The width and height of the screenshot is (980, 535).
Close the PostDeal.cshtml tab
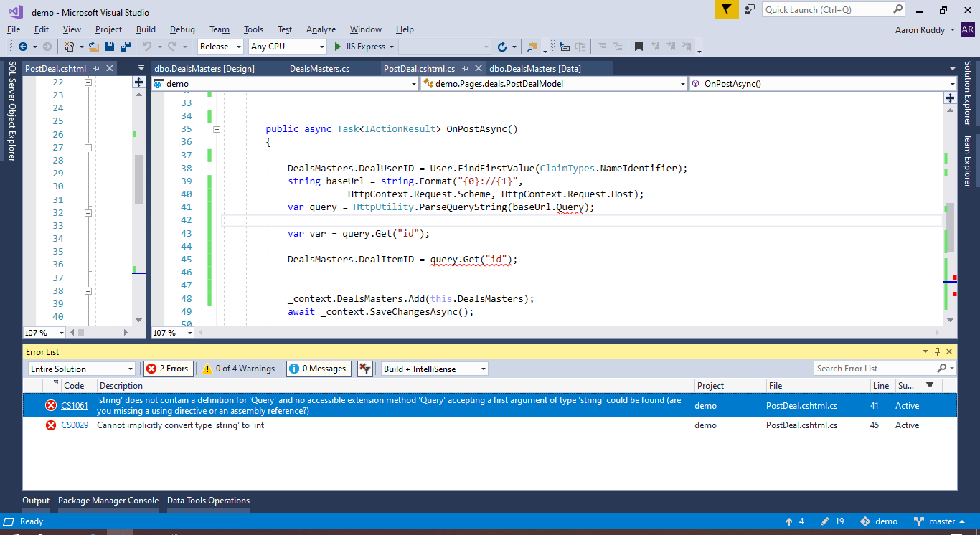coord(110,68)
